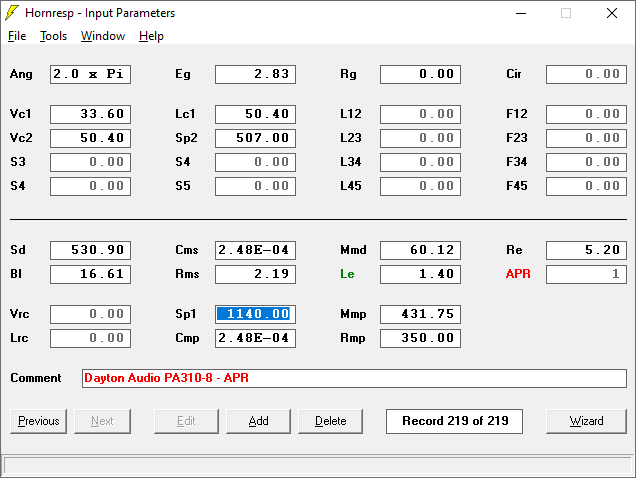Click the Edit button

point(186,421)
